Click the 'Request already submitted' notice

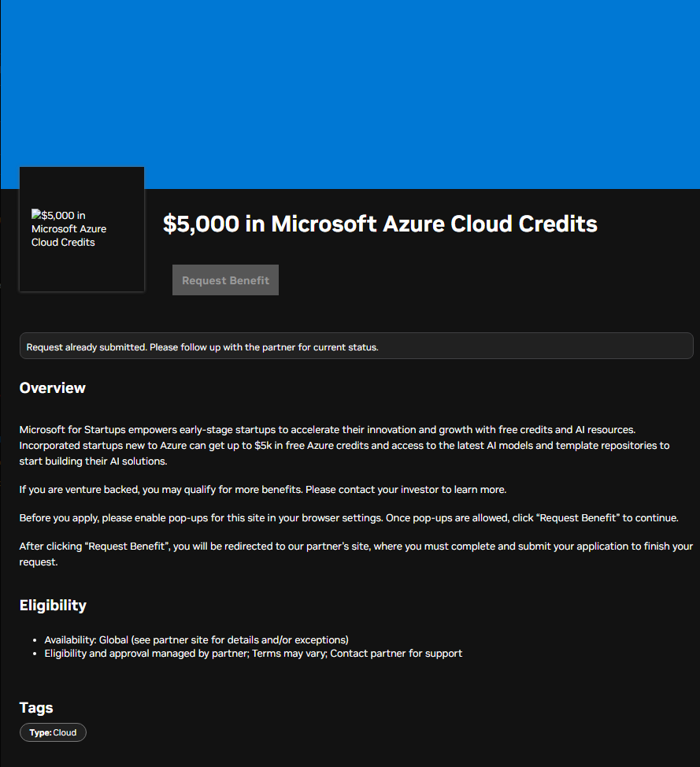click(x=356, y=346)
